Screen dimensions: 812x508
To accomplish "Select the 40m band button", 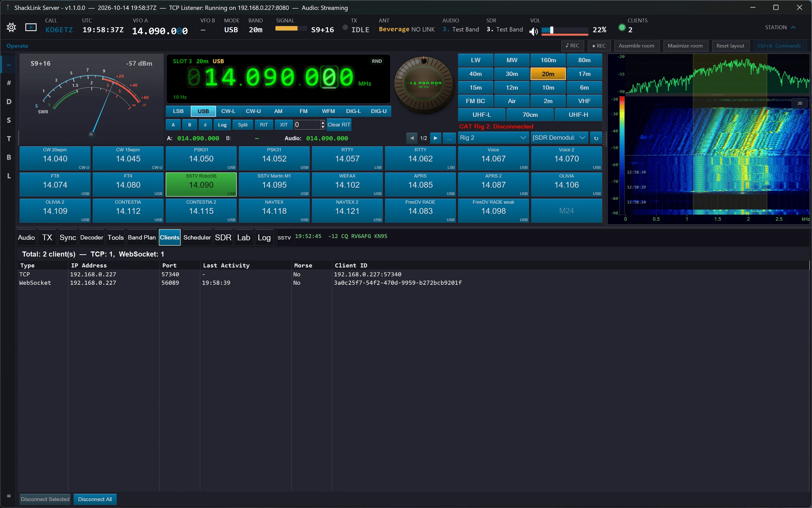I will click(475, 74).
